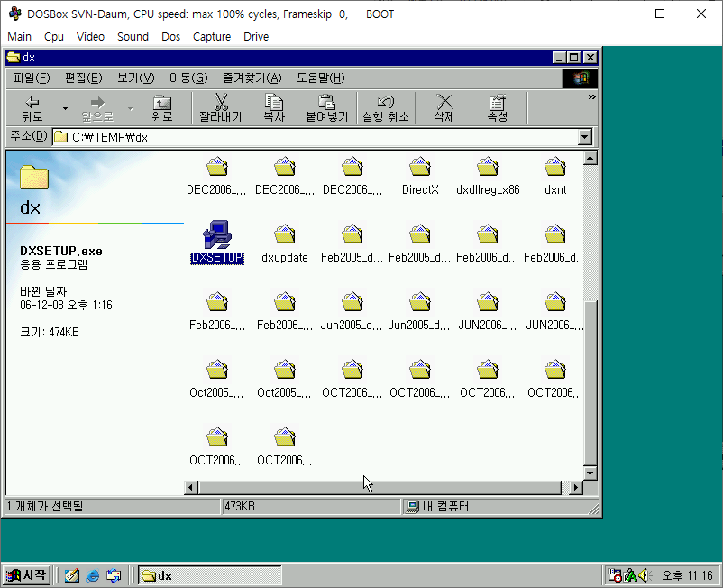Select the dxnt folder
This screenshot has width=723, height=588.
[x=555, y=175]
